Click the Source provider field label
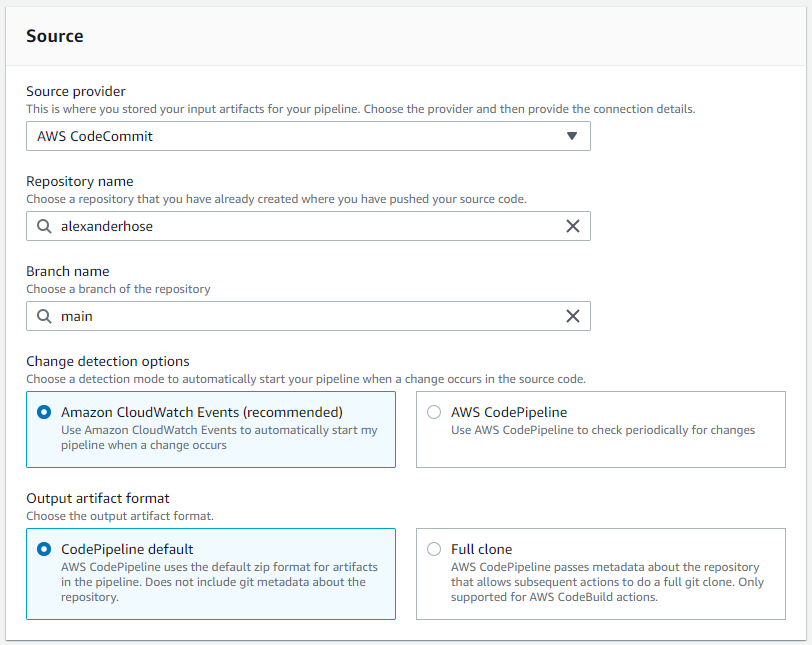The height and width of the screenshot is (645, 812). click(76, 91)
